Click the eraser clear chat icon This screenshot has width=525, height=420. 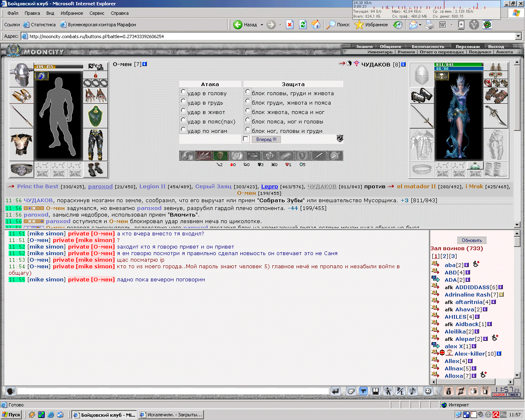tap(351, 391)
